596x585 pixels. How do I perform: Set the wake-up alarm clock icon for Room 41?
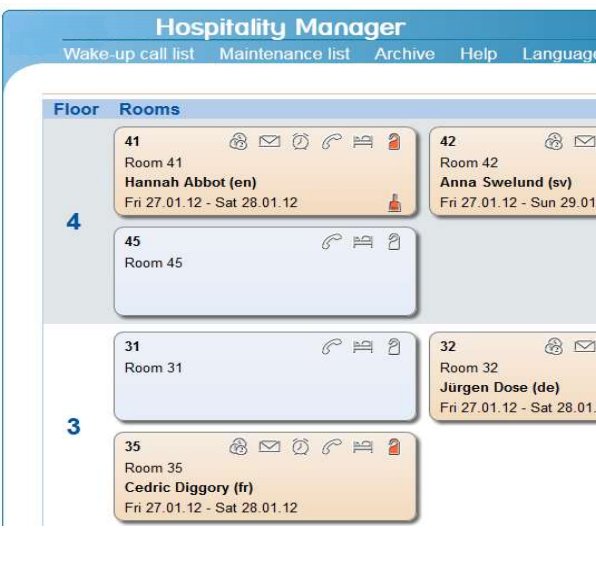point(300,142)
